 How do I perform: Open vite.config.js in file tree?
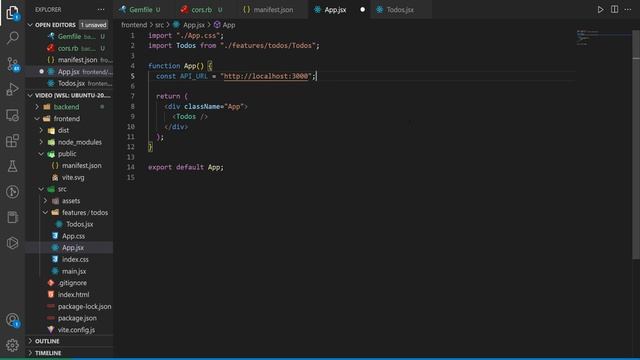(x=76, y=330)
